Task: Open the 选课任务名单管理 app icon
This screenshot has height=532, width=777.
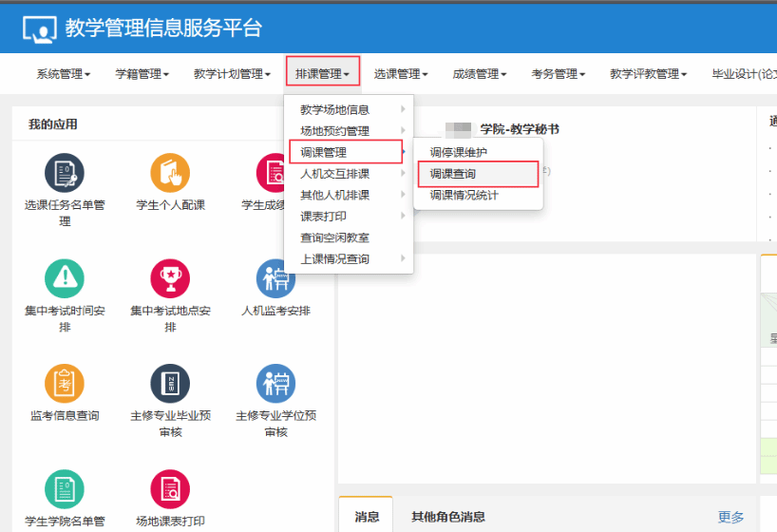Action: point(65,173)
